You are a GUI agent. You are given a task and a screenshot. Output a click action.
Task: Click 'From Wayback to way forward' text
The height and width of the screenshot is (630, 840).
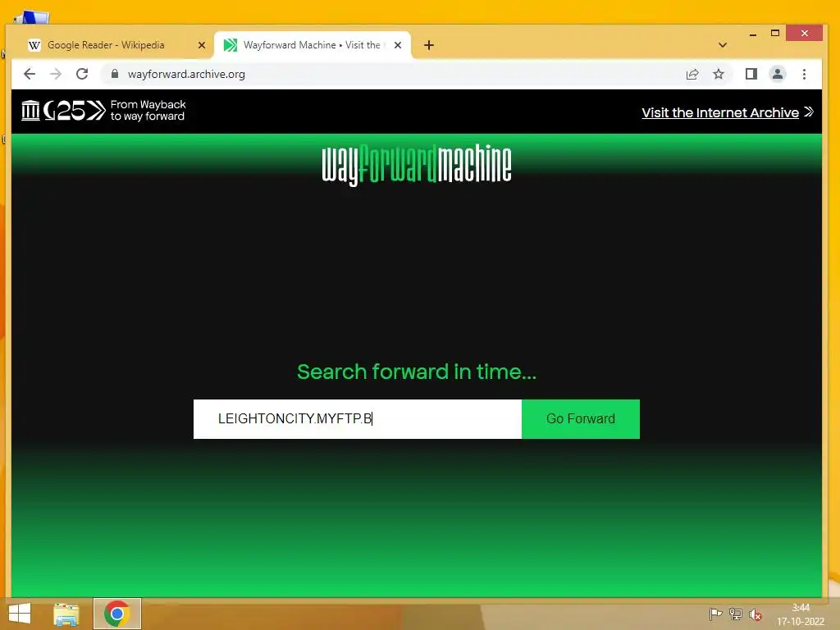(148, 111)
